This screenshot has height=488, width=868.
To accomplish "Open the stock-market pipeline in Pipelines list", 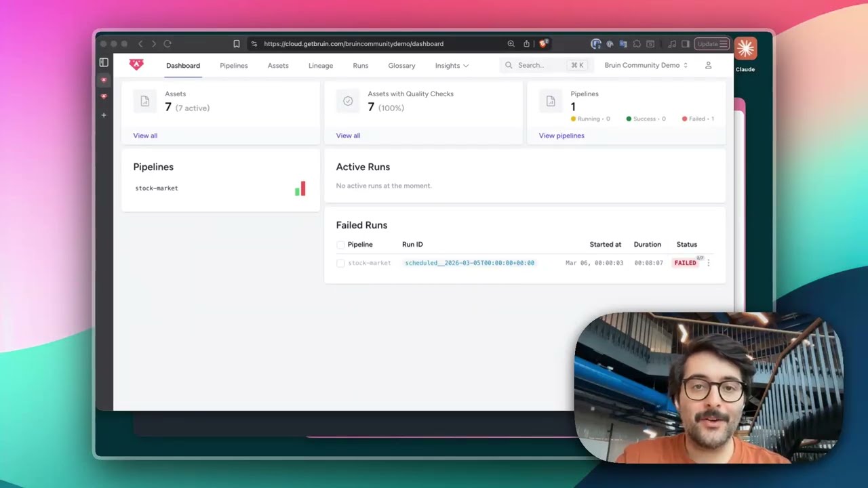I will [157, 188].
